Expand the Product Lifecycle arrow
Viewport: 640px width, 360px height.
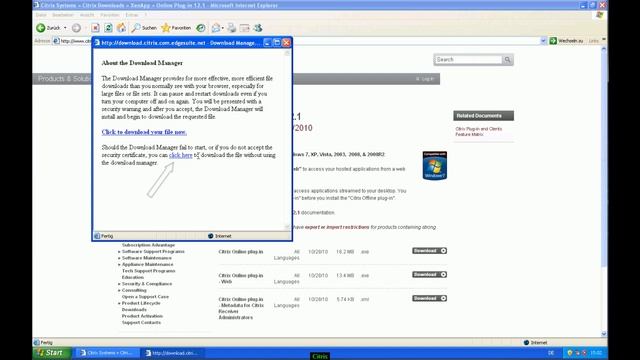tap(119, 304)
